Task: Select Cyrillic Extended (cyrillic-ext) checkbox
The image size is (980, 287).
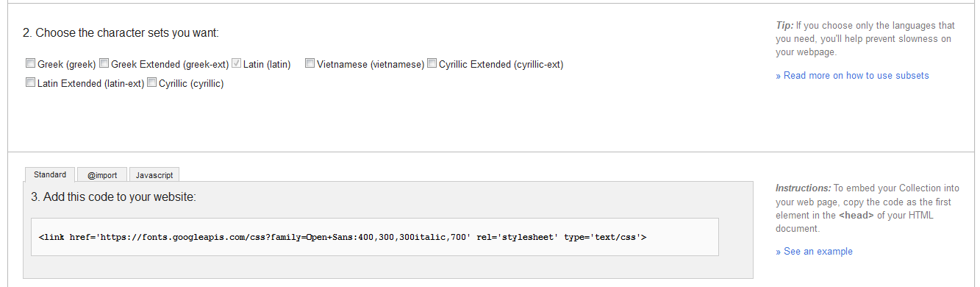Action: (x=432, y=63)
